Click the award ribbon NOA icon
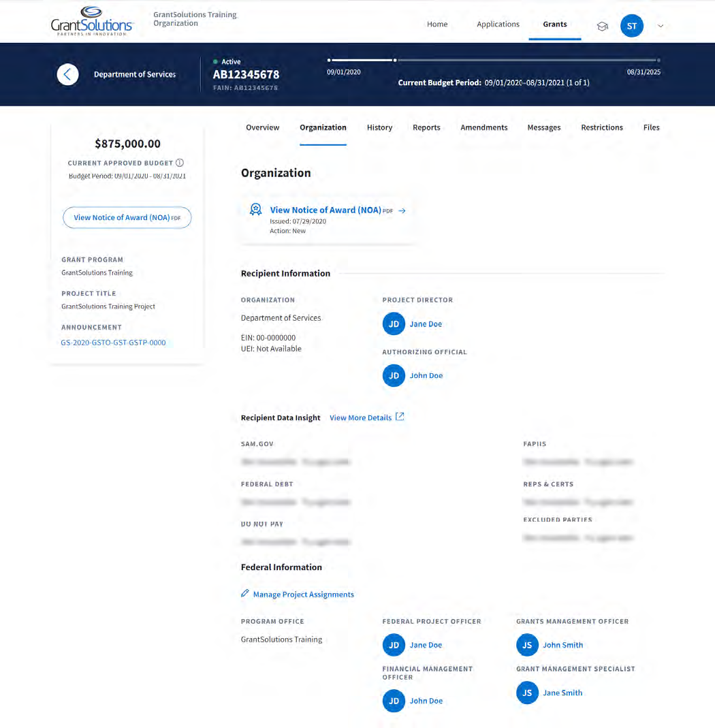The width and height of the screenshot is (715, 728). click(255, 210)
